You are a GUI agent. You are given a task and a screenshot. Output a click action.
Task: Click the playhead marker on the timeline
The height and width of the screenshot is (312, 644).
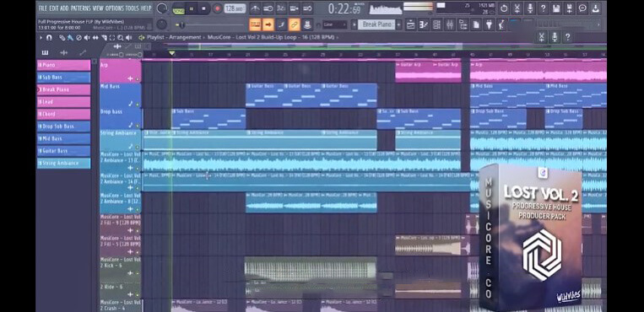(172, 54)
